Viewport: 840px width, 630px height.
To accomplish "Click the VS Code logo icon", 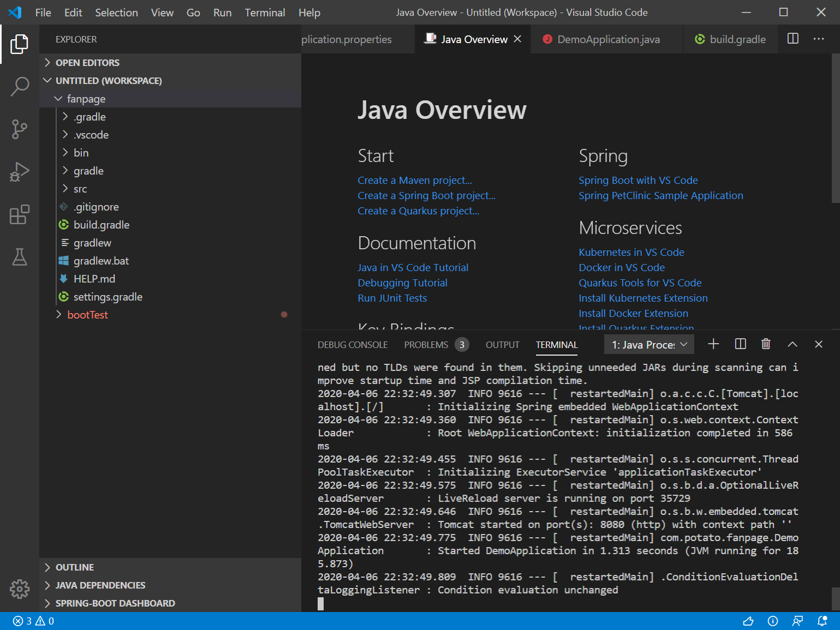I will click(15, 12).
